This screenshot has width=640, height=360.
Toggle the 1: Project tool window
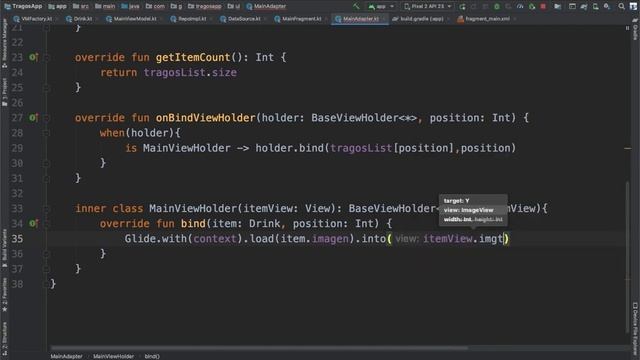4,92
